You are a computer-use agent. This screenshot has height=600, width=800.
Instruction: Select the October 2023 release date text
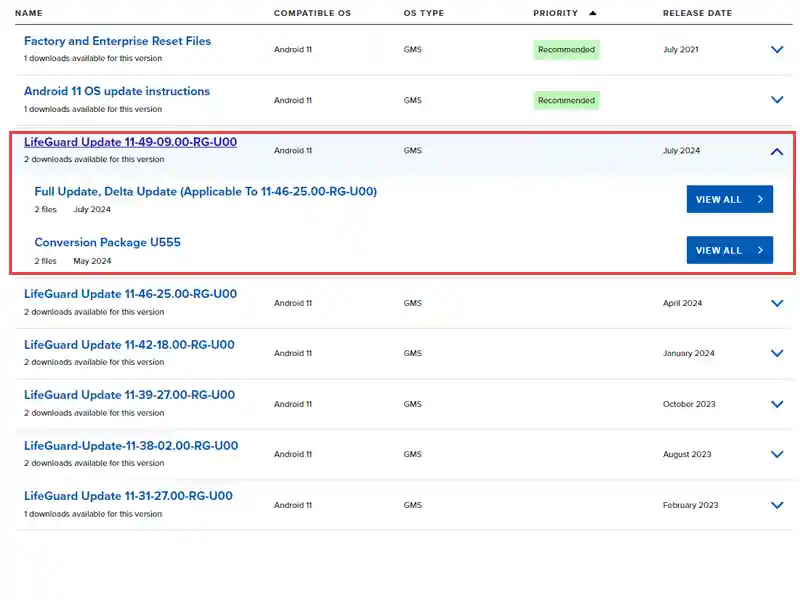[x=689, y=404]
